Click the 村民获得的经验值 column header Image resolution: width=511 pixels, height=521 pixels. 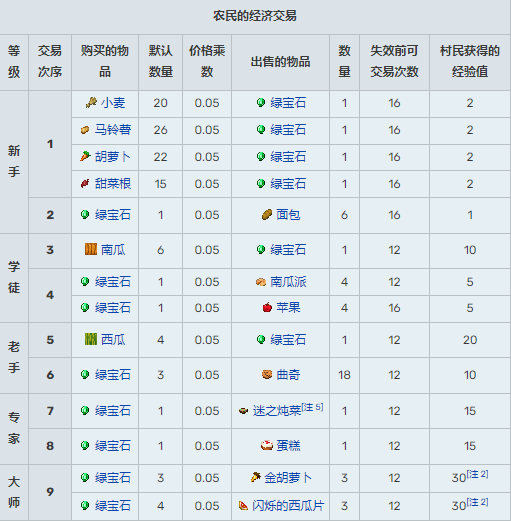pyautogui.click(x=470, y=61)
